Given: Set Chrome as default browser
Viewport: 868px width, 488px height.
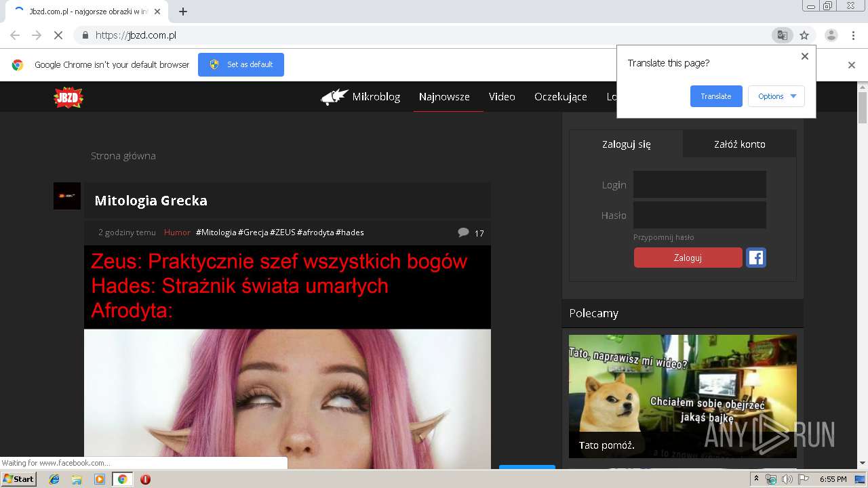Looking at the screenshot, I should coord(241,64).
